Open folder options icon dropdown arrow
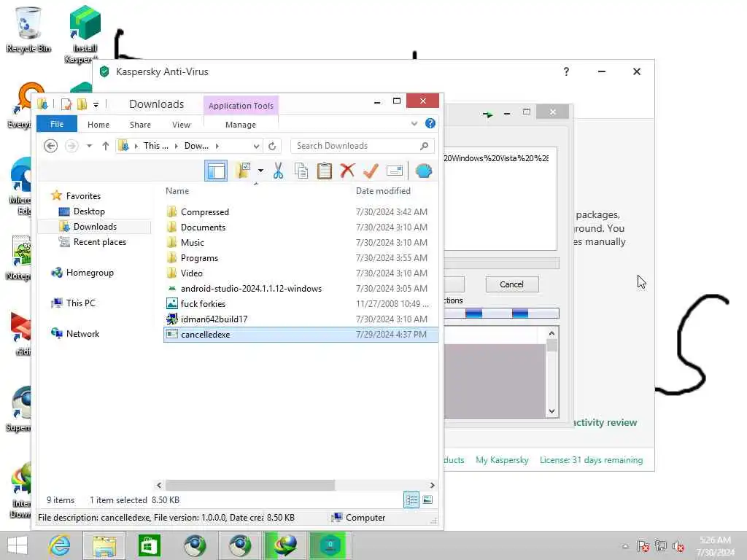Image resolution: width=747 pixels, height=560 pixels. (260, 171)
